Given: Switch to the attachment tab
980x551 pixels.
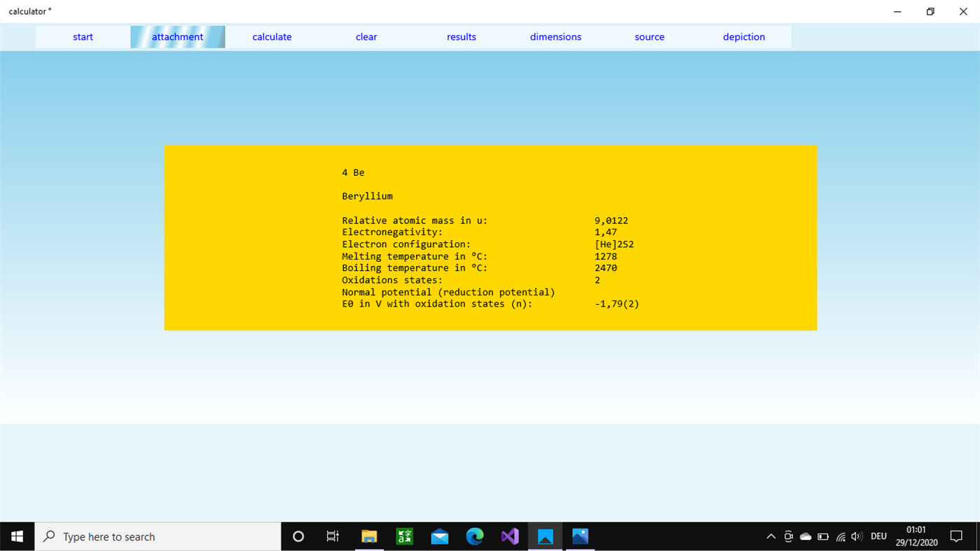Looking at the screenshot, I should (x=177, y=36).
